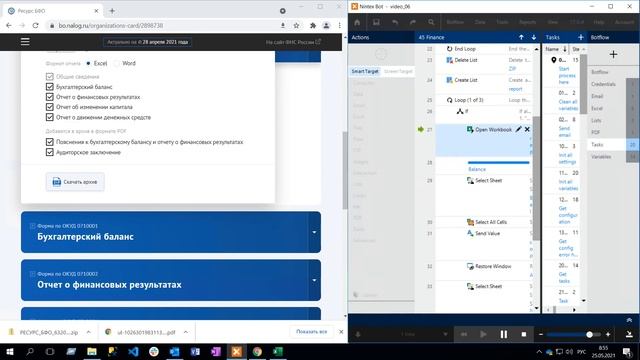
Task: Click the Скачать архив button
Action: pos(75,182)
